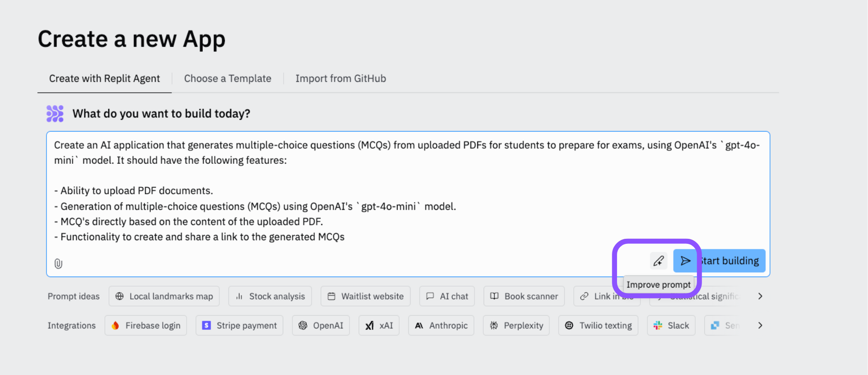
Task: Expand more prompt ideas with right chevron
Action: (760, 296)
